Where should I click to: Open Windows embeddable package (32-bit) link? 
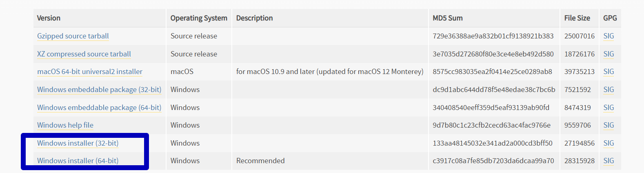pyautogui.click(x=99, y=90)
